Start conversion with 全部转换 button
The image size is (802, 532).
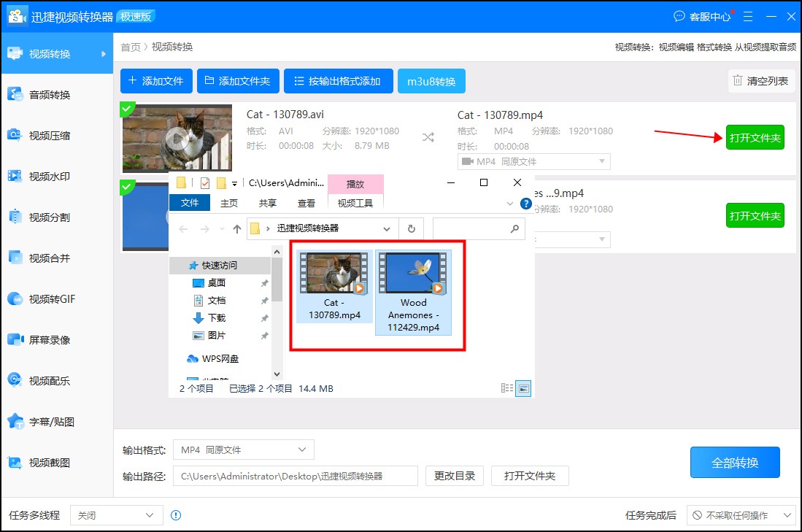pyautogui.click(x=735, y=462)
